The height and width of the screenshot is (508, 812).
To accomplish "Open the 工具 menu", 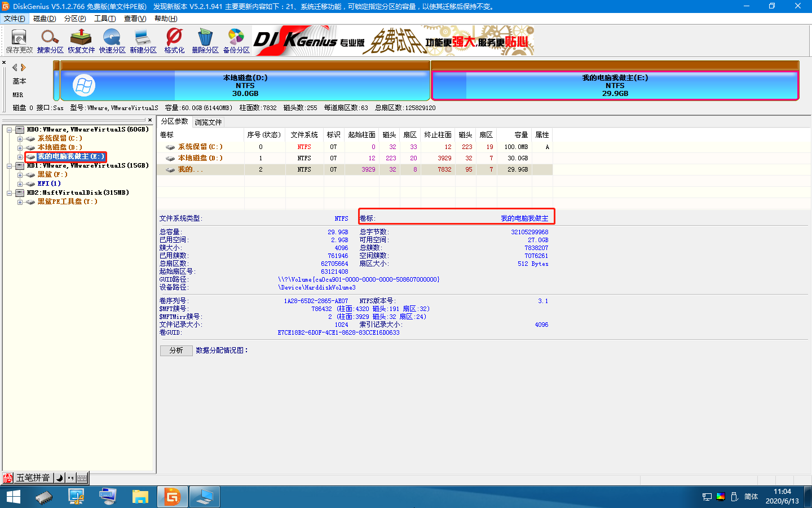I will coord(104,18).
